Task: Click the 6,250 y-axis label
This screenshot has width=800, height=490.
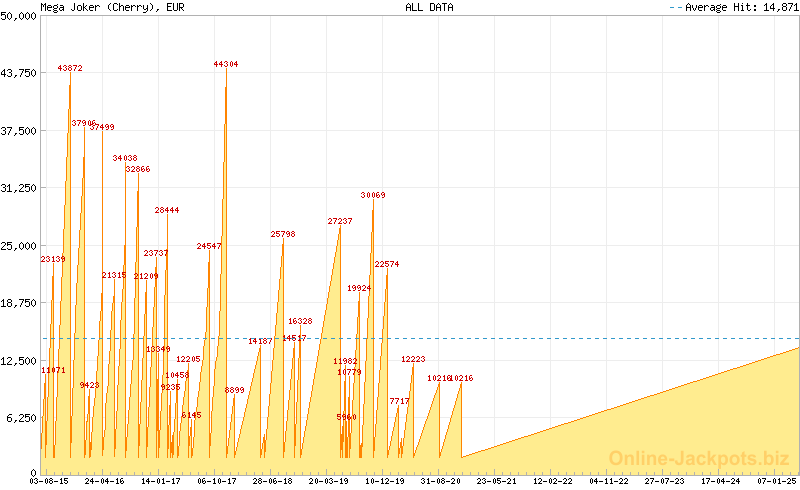Action: click(x=21, y=418)
